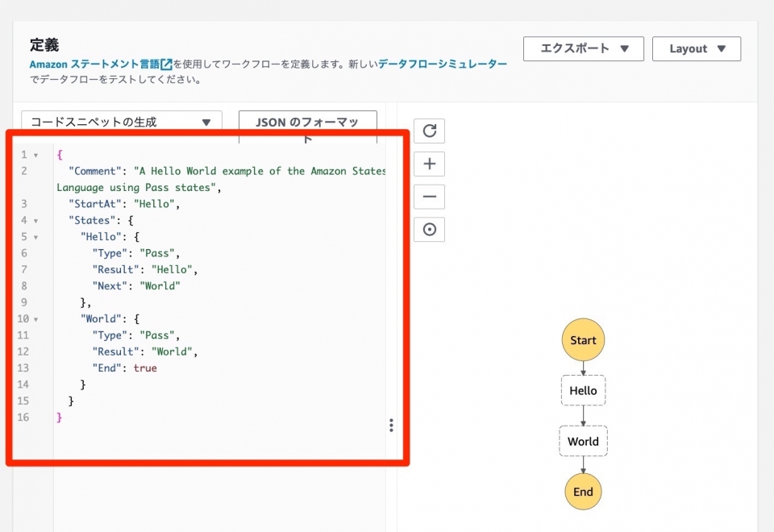Click the JSON のフォーマット button
This screenshot has width=774, height=532.
click(x=308, y=123)
